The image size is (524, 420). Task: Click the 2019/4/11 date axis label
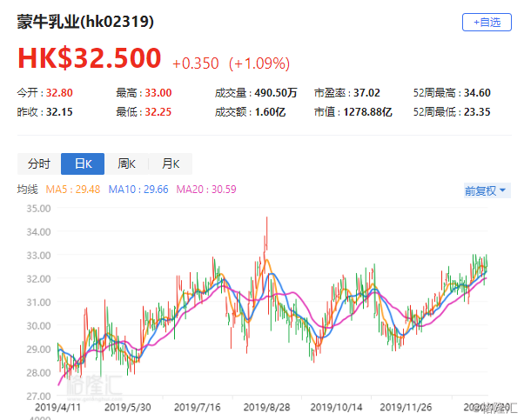pos(57,407)
